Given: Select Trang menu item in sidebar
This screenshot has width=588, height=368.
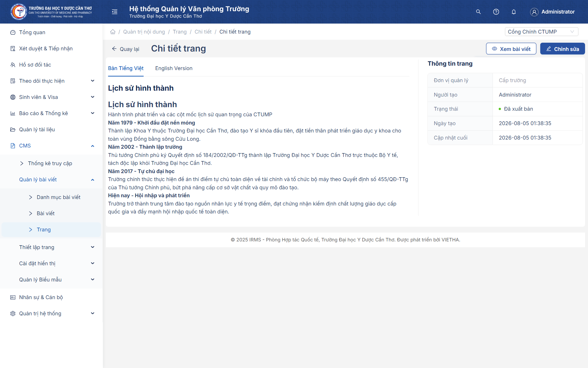Looking at the screenshot, I should [x=51, y=230].
